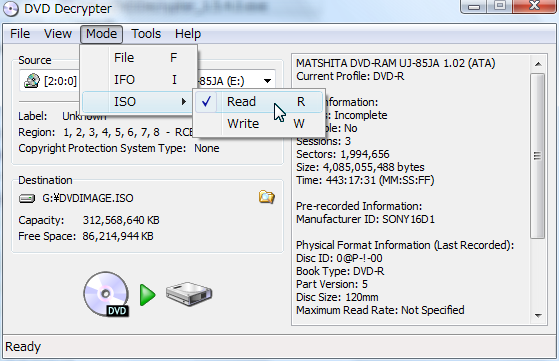
Task: Click the info panel scrollbar thumb
Action: tap(537, 156)
